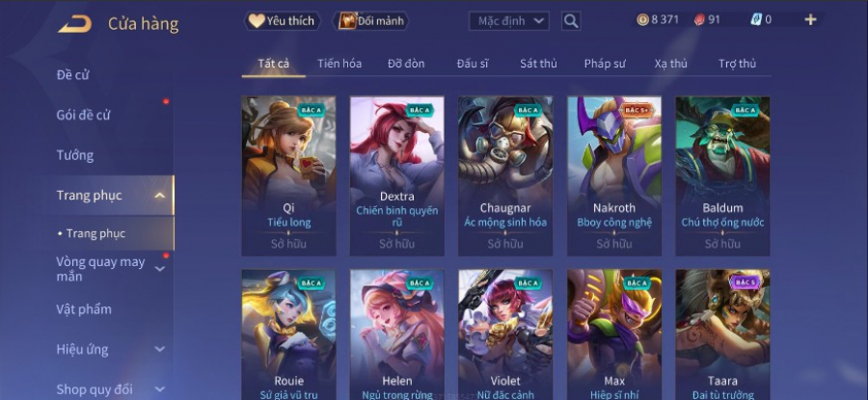Open Tướng in the sidebar
The height and width of the screenshot is (400, 868).
point(74,155)
